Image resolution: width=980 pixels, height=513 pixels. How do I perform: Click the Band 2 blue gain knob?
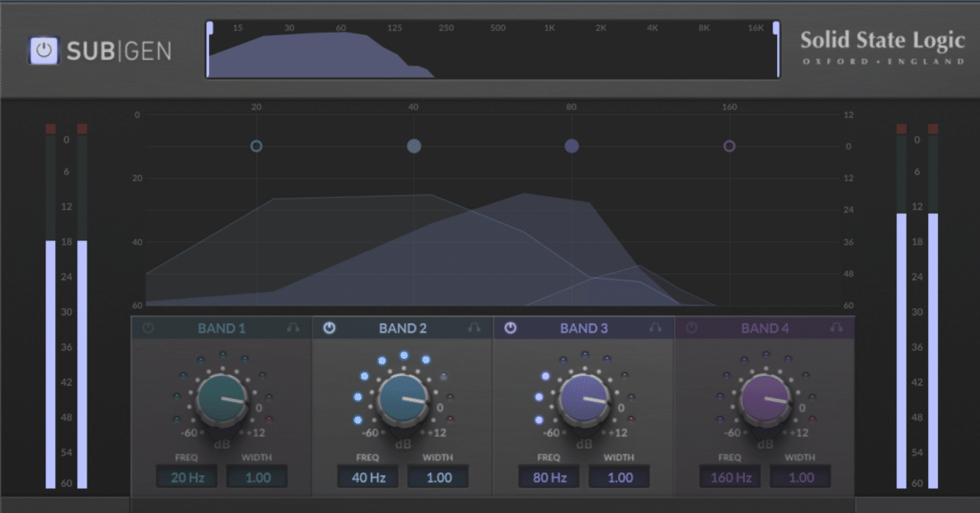pos(403,398)
